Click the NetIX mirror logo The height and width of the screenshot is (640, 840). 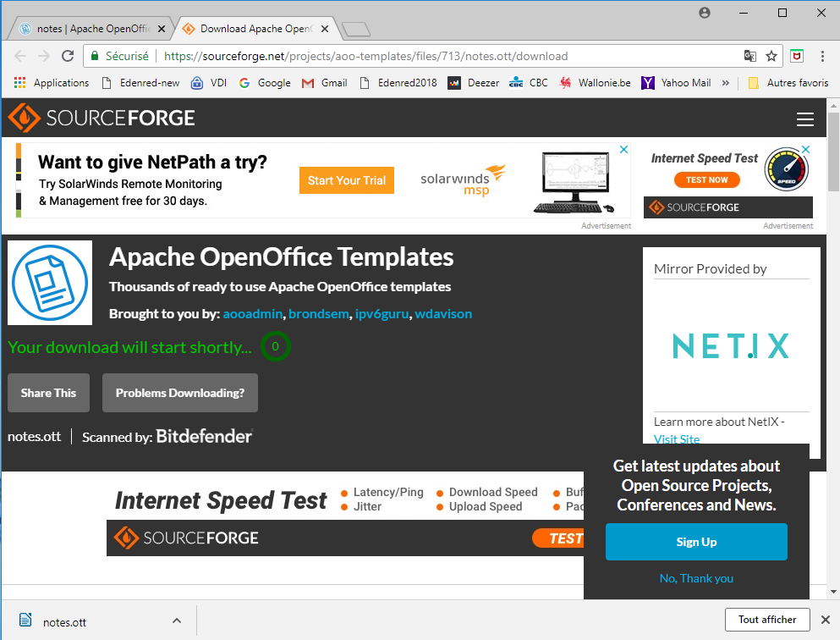[731, 345]
